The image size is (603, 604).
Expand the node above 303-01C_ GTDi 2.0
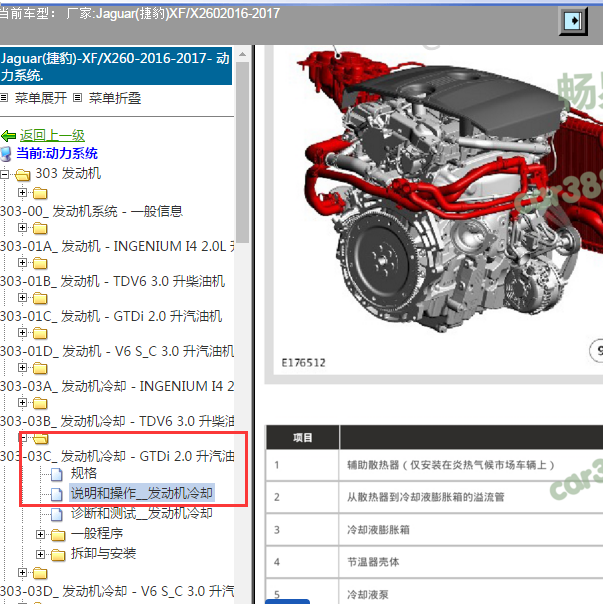coord(22,298)
